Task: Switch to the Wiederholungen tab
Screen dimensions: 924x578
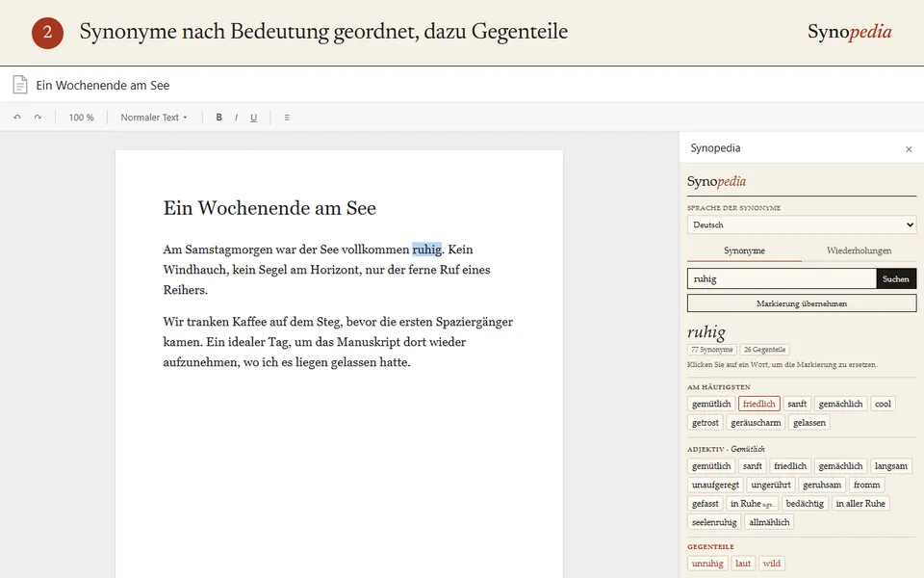Action: [x=859, y=250]
